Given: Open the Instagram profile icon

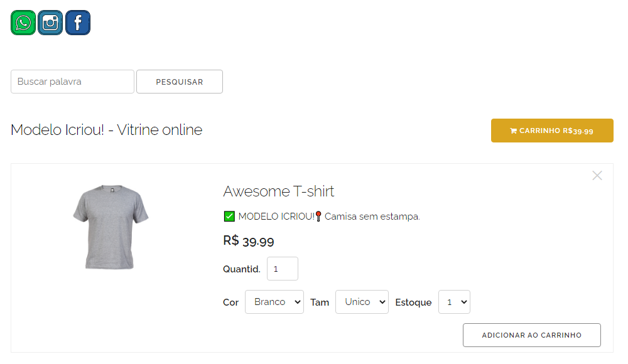Looking at the screenshot, I should (x=50, y=23).
